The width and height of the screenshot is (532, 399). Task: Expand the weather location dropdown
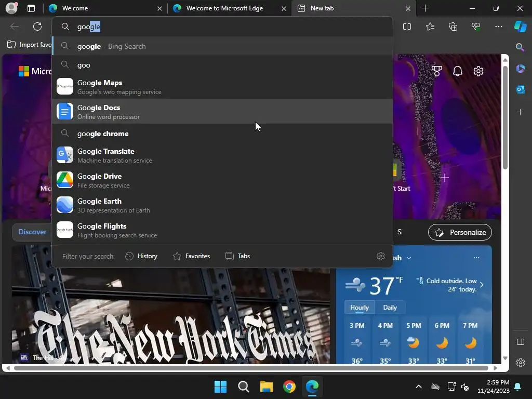pos(409,258)
